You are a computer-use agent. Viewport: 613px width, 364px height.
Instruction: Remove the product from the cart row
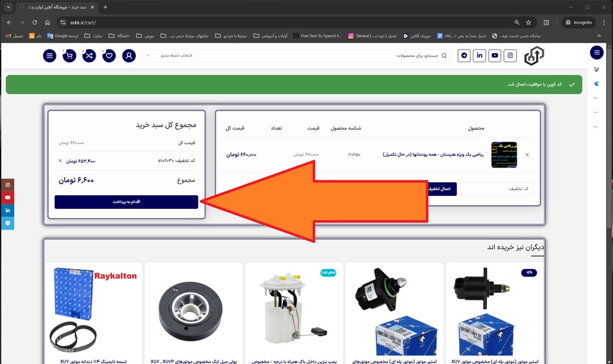[x=527, y=155]
